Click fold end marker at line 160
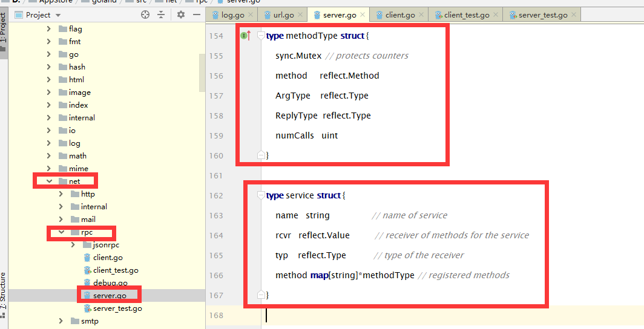The width and height of the screenshot is (644, 329). [260, 155]
